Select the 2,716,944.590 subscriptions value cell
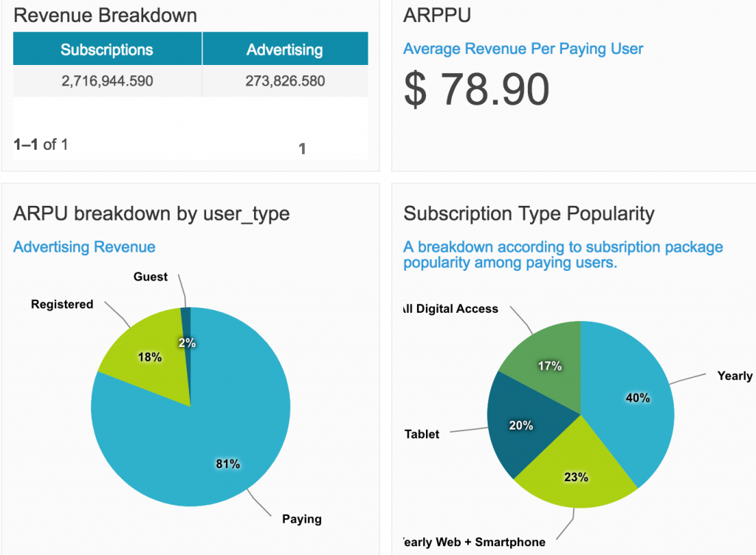 tap(107, 81)
